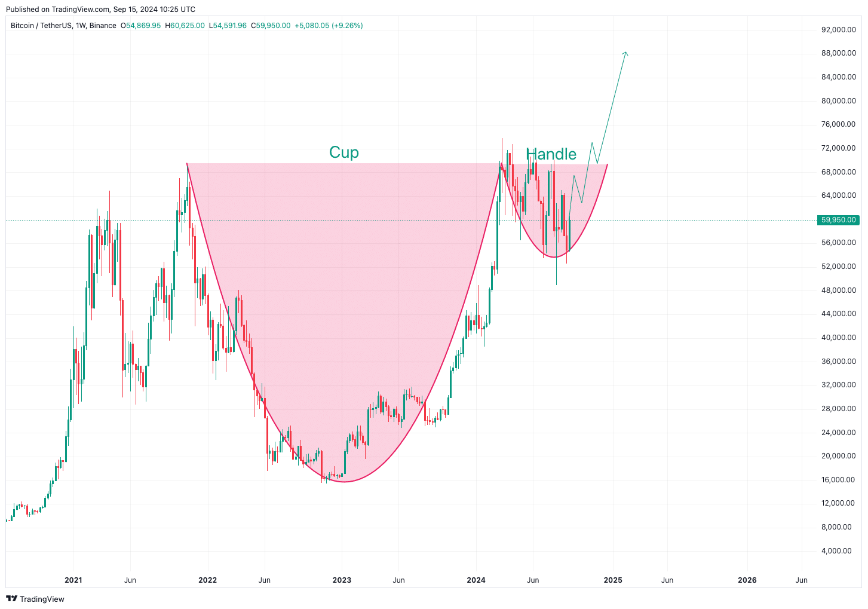Click the 92,000.00 price axis label
This screenshot has width=868, height=609.
pyautogui.click(x=839, y=29)
